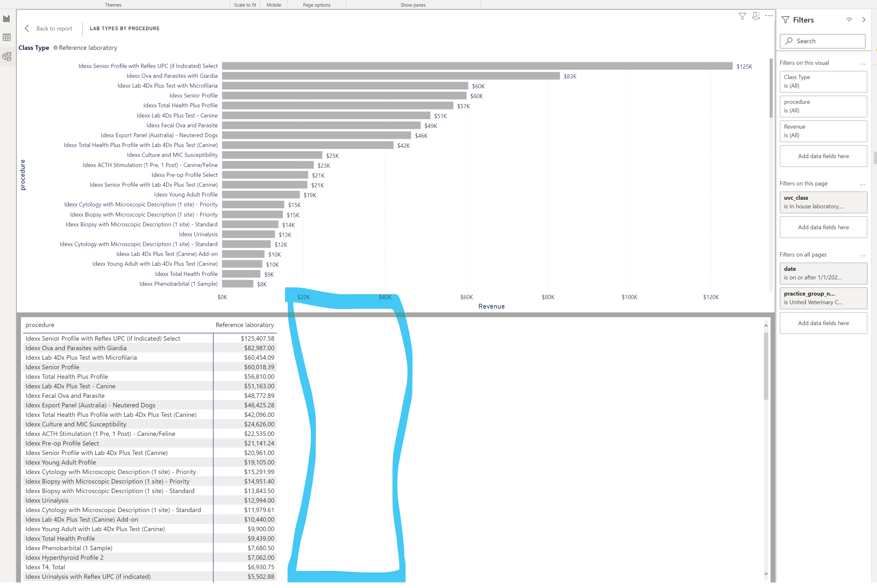877x588 pixels.
Task: Click Add data fields under all pages filters
Action: click(x=823, y=323)
